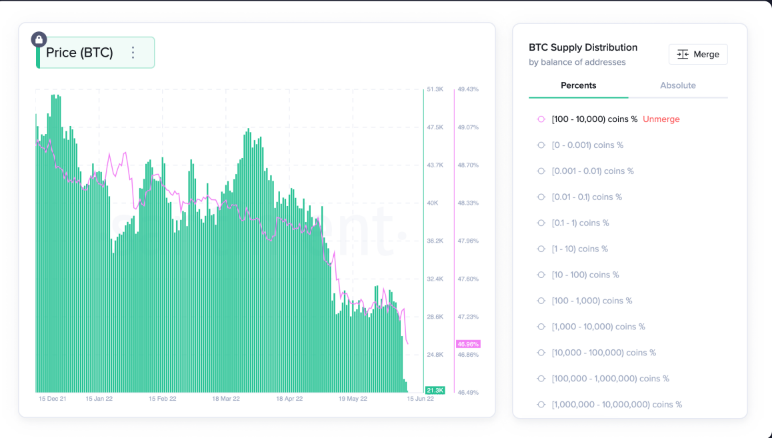
Task: Show the [10 - 100) coins % series
Action: click(x=585, y=275)
